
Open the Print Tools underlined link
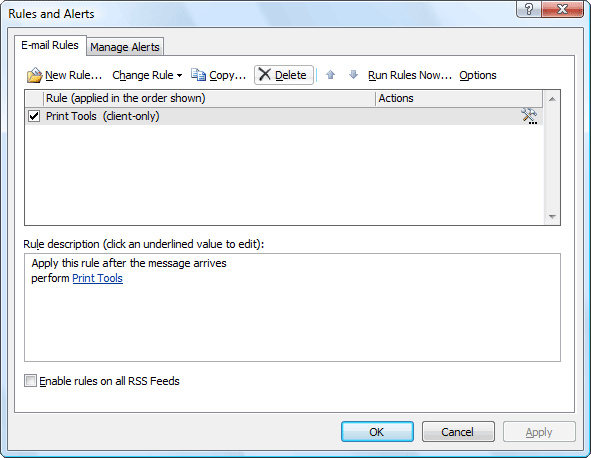click(98, 278)
